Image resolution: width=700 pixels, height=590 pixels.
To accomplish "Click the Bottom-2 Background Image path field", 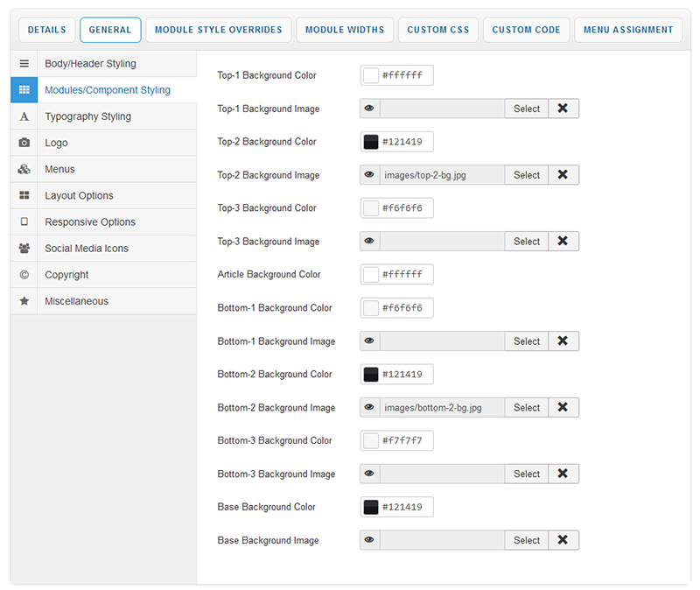I will point(442,407).
